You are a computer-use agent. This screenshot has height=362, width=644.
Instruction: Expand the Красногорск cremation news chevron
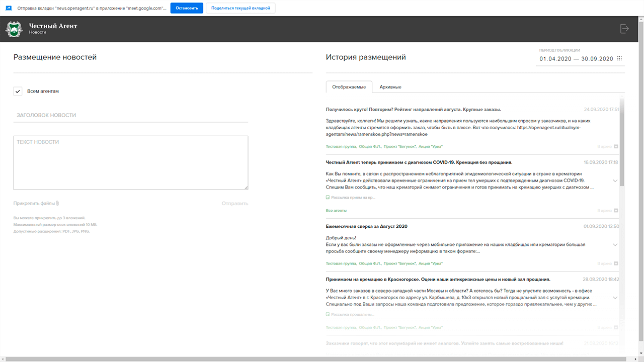pyautogui.click(x=615, y=298)
